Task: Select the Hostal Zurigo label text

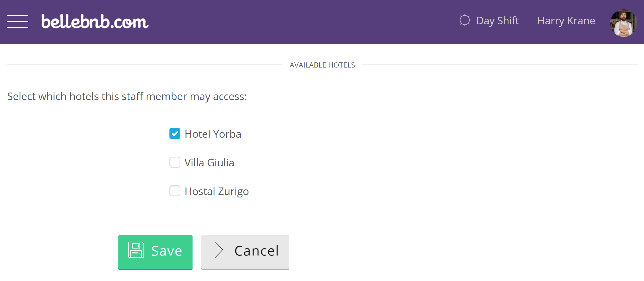Action: pos(217,191)
